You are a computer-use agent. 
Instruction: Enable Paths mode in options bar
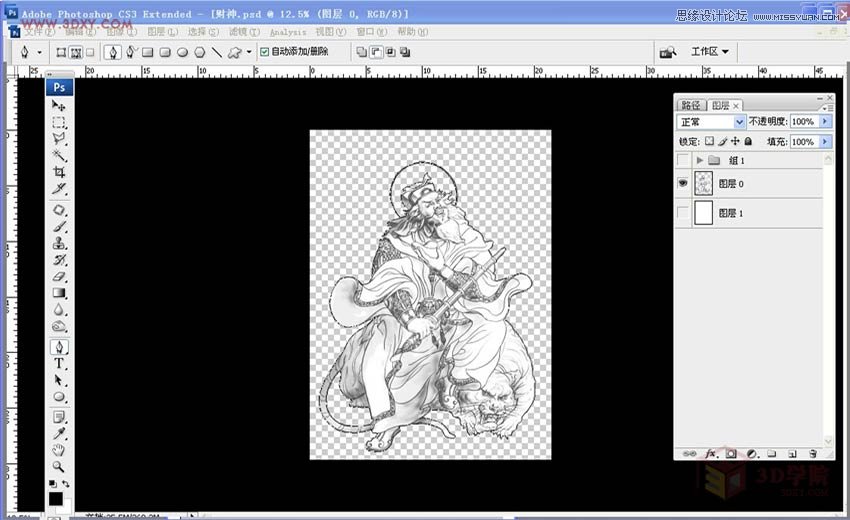tap(76, 53)
